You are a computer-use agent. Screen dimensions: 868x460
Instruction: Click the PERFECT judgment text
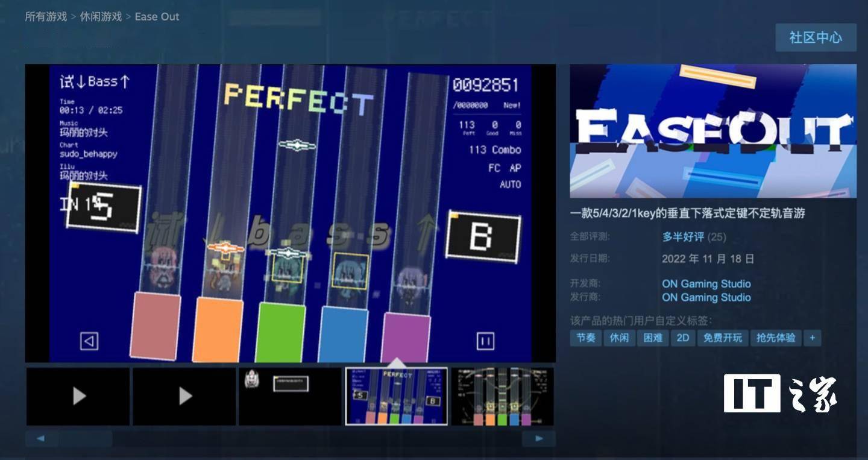[298, 99]
